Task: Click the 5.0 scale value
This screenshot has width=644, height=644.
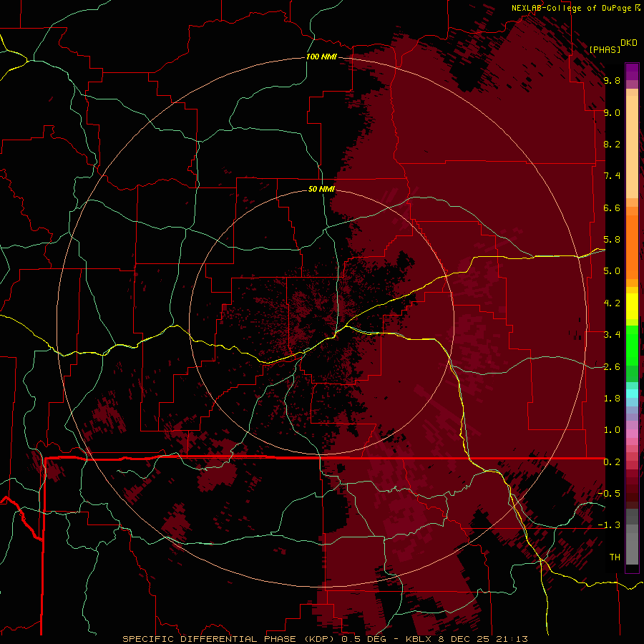Action: click(x=612, y=271)
